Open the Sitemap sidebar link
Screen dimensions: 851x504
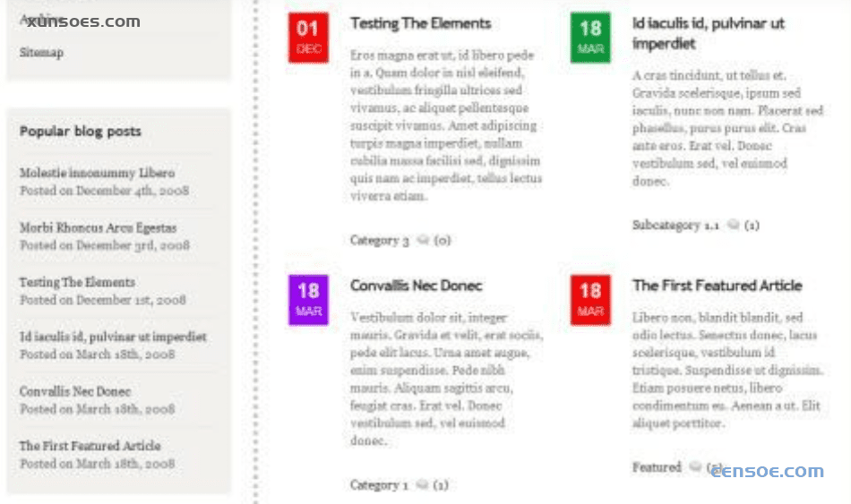[41, 53]
